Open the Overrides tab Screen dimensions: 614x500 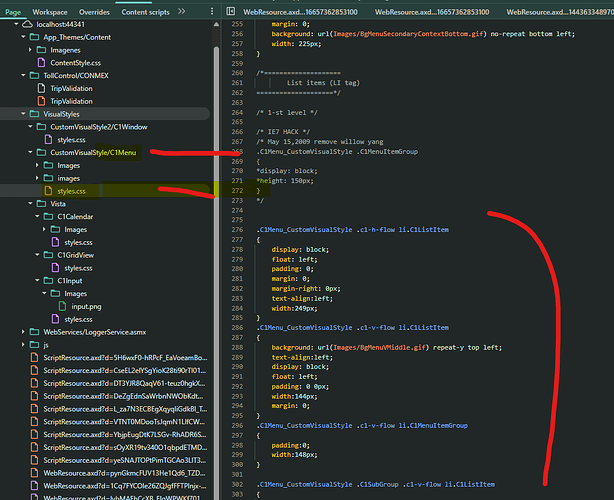point(94,12)
